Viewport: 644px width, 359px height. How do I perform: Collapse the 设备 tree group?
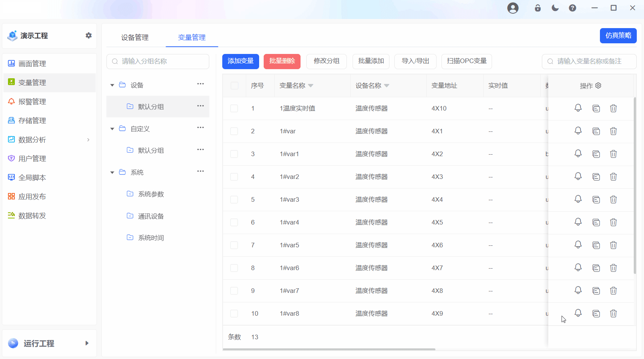[112, 85]
